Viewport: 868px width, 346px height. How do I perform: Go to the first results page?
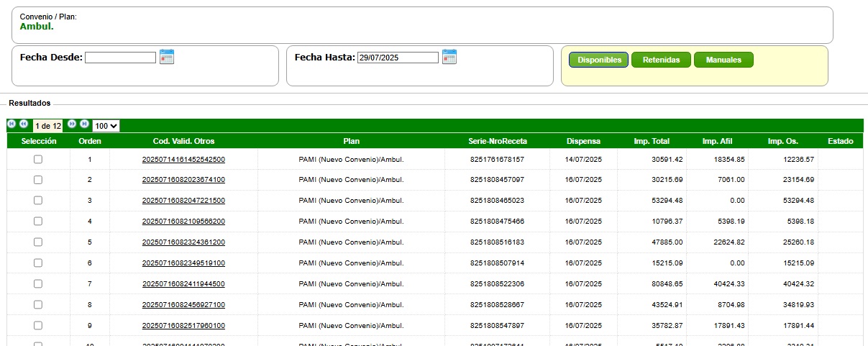click(12, 124)
